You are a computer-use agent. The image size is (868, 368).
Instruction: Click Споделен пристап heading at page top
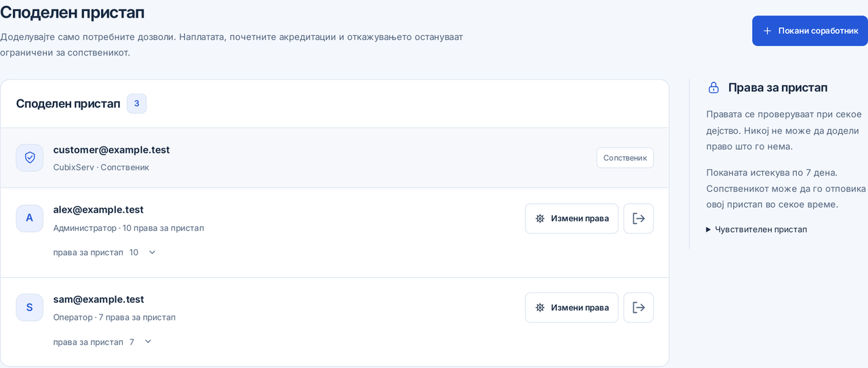coord(72,12)
